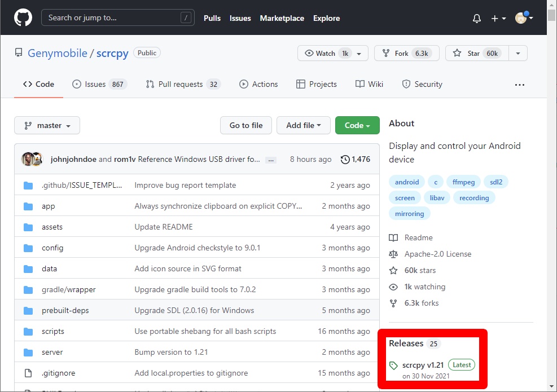
Task: Open the scrcpy repository name link
Action: 112,53
